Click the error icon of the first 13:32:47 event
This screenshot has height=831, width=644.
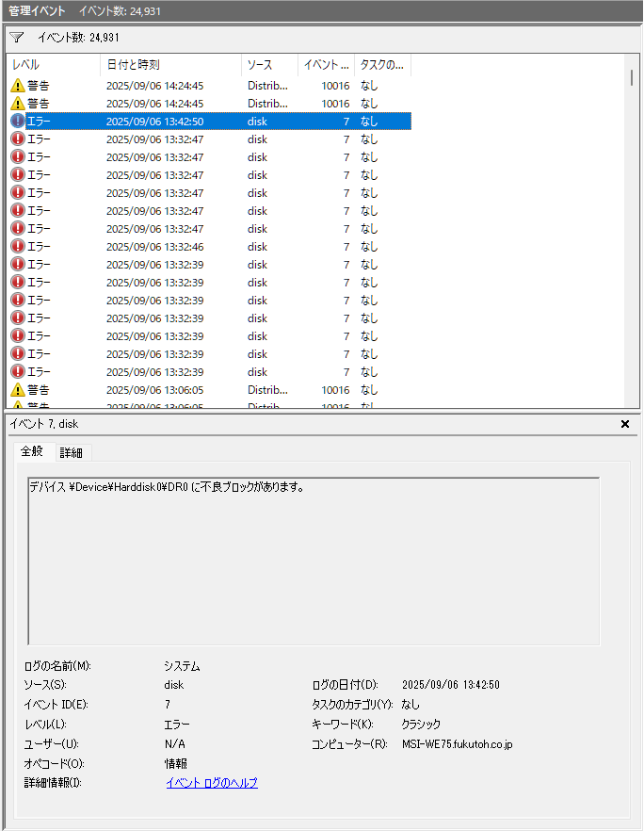18,139
